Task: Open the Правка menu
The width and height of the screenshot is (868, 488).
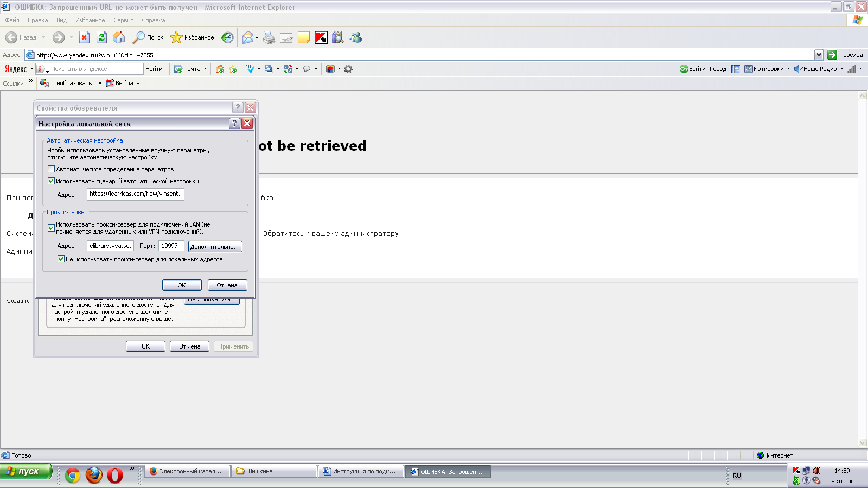Action: point(38,20)
